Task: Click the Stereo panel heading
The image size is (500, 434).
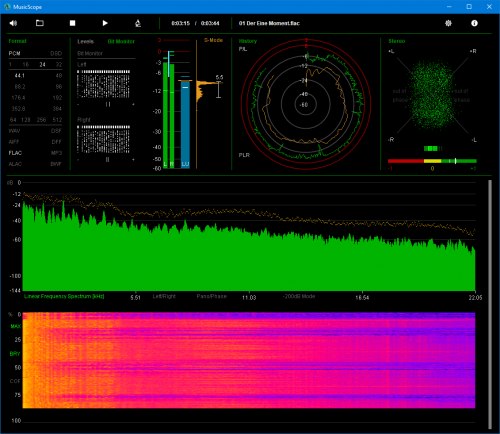Action: pyautogui.click(x=397, y=41)
